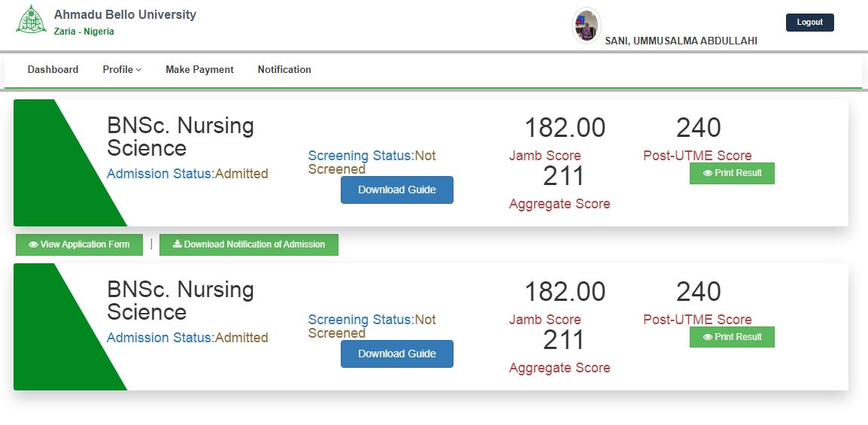
Task: Expand the Profile dropdown menu
Action: (122, 70)
